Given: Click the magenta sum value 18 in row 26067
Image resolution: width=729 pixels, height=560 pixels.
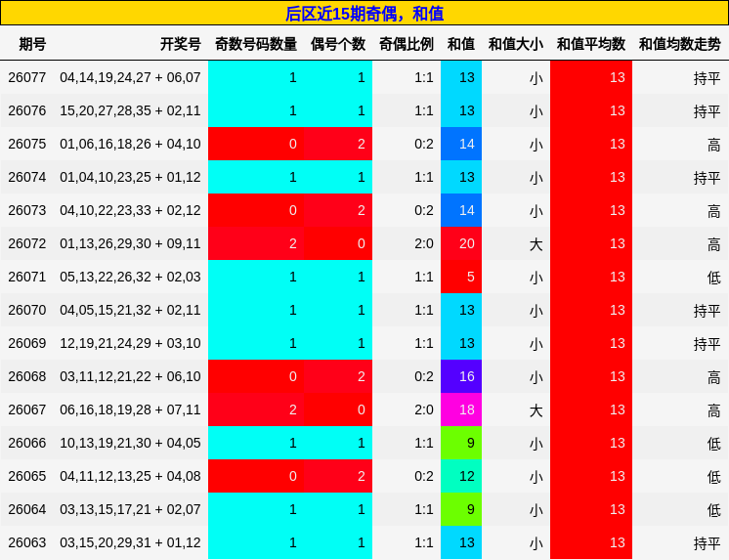Looking at the screenshot, I should coord(461,409).
